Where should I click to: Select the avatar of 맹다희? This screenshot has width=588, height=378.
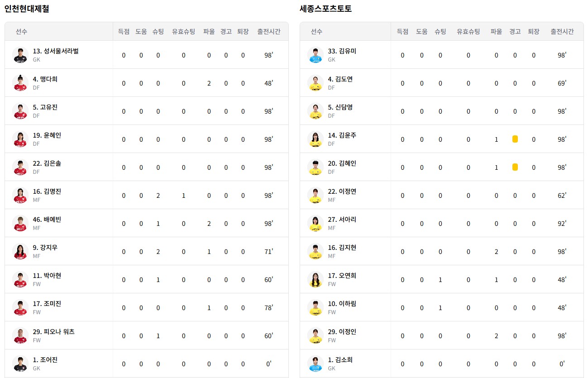pos(20,83)
